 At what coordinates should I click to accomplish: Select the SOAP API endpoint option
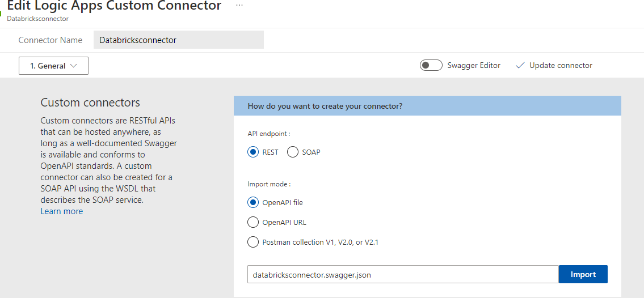[x=293, y=152]
